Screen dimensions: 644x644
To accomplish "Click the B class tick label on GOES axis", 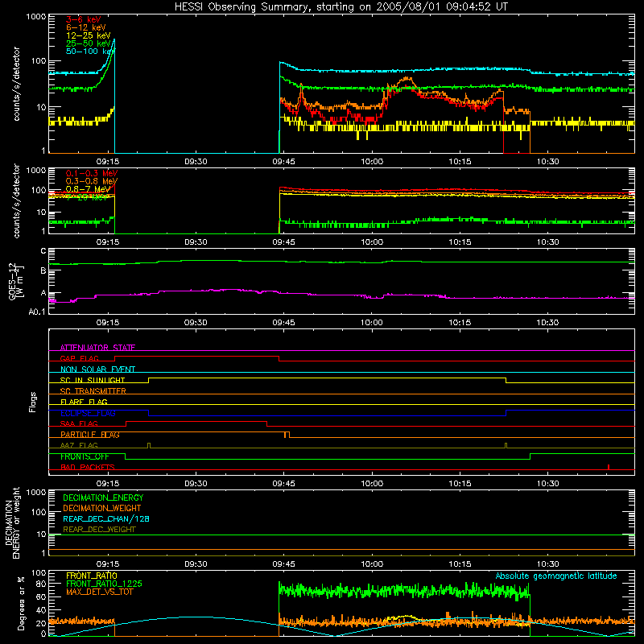I will point(43,270).
